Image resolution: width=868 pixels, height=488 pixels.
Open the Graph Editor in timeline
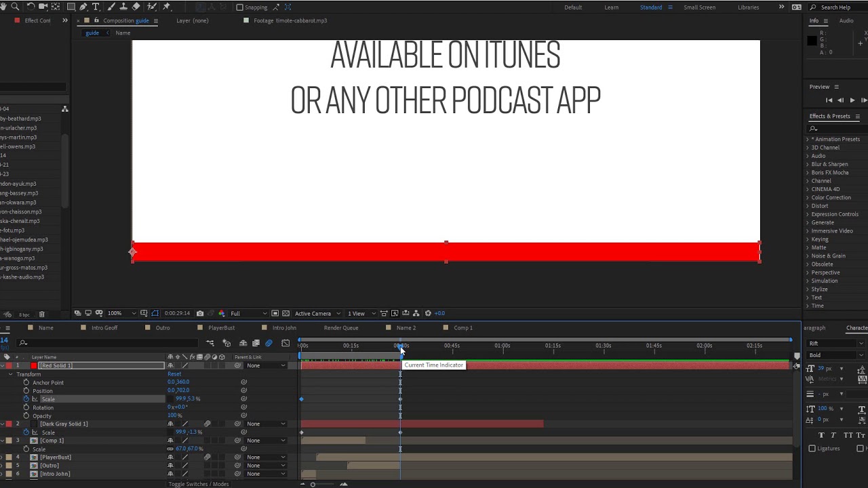pos(285,343)
